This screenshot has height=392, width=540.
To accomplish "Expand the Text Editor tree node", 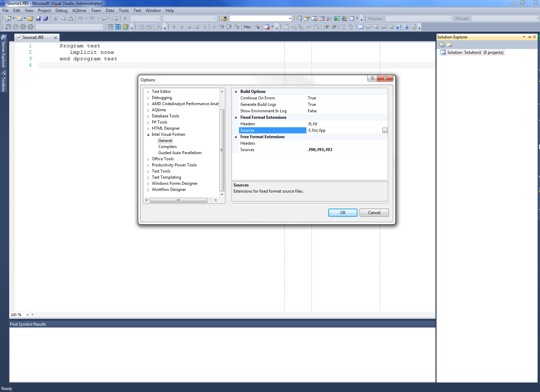I will tap(148, 92).
